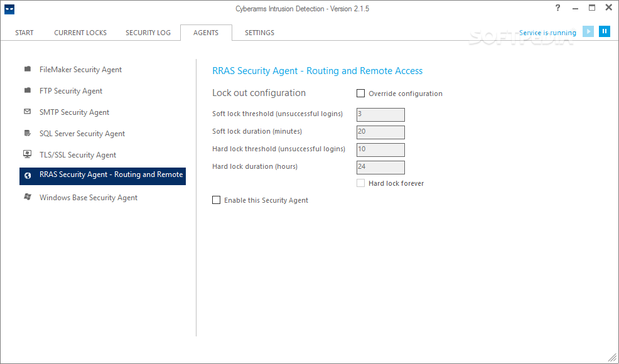The width and height of the screenshot is (619, 364).
Task: Select RRAS Security Agent - Routing and Remote
Action: pos(102,176)
